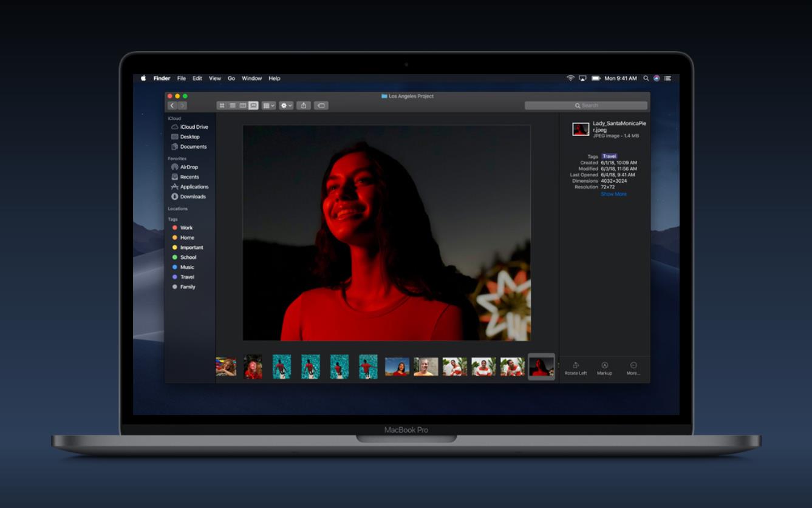This screenshot has height=508, width=812.
Task: Select the woman against blue sky thumbnail
Action: 397,367
